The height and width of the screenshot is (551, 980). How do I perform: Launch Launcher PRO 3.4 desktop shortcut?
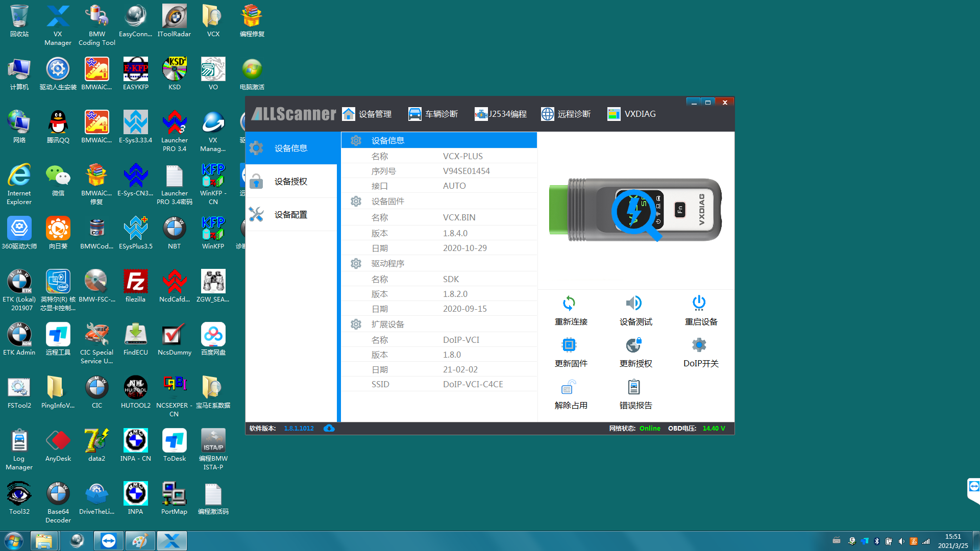(174, 131)
